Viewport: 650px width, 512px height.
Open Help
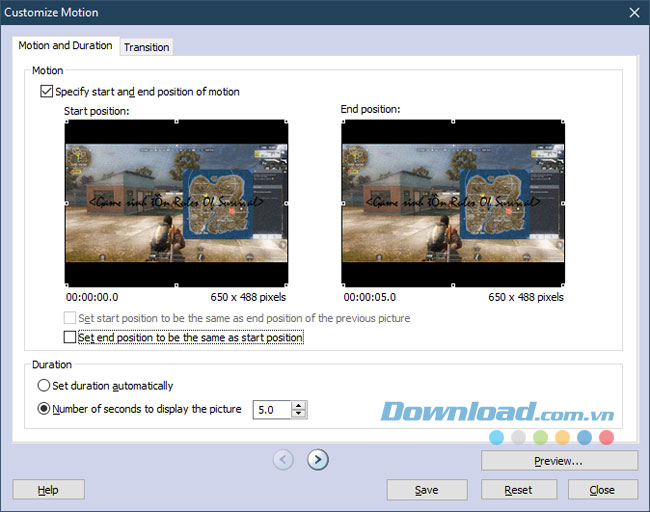[x=49, y=490]
